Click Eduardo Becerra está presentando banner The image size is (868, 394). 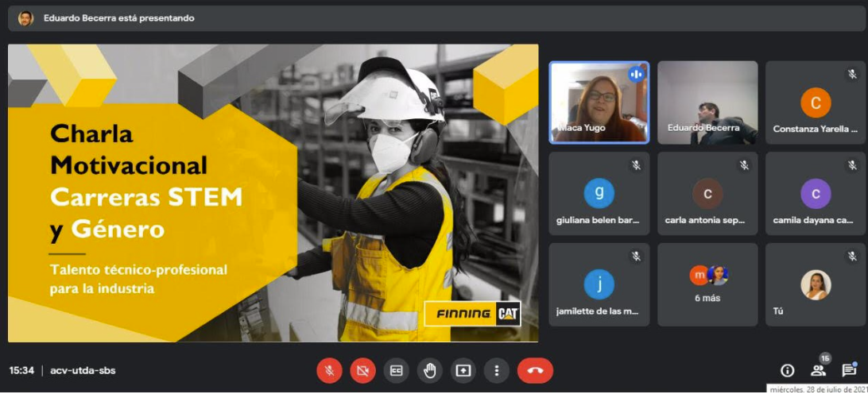[x=118, y=17]
